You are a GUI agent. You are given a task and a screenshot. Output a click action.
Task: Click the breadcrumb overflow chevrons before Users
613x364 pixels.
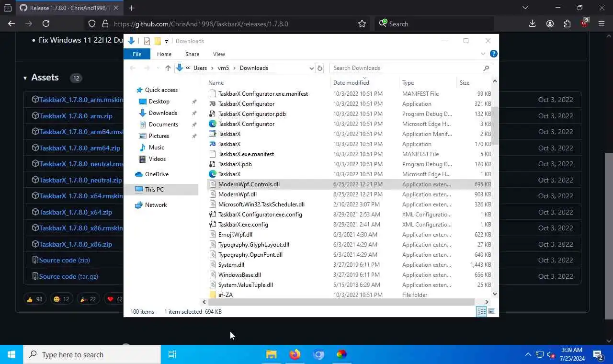click(188, 68)
